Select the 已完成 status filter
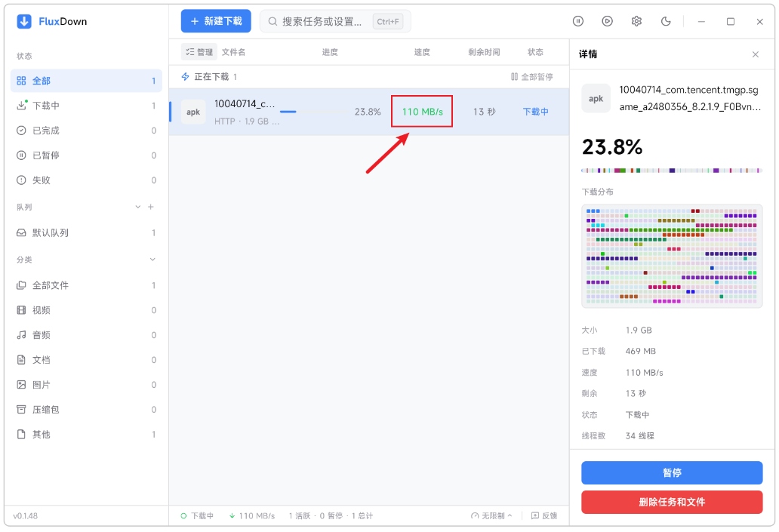Screen dimensions: 779x532 pos(87,130)
